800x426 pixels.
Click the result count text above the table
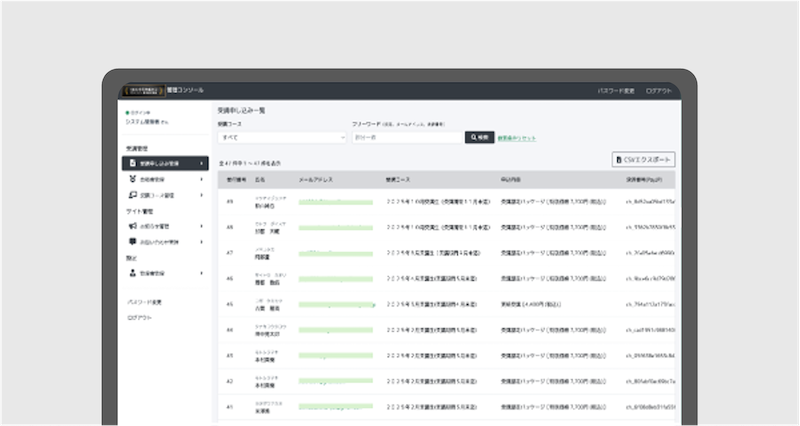(x=249, y=163)
